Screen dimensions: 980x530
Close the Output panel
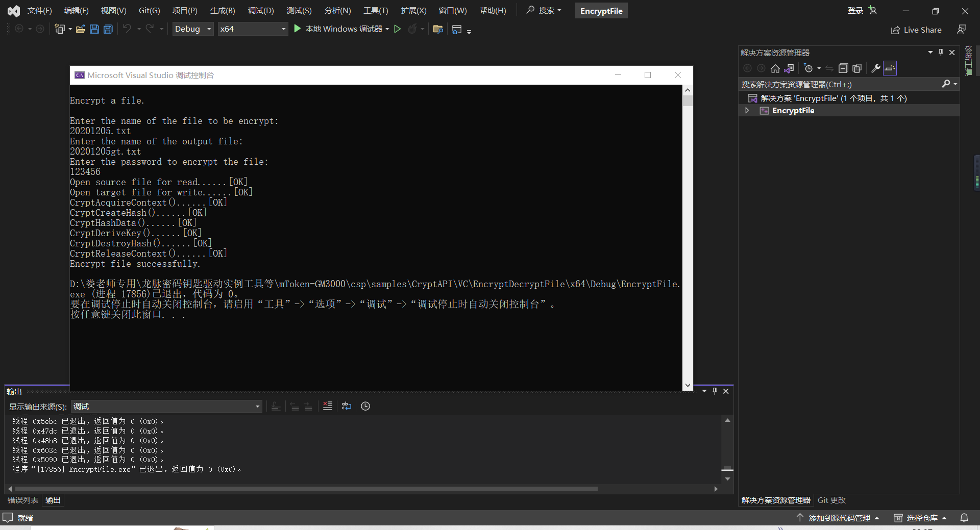coord(726,391)
